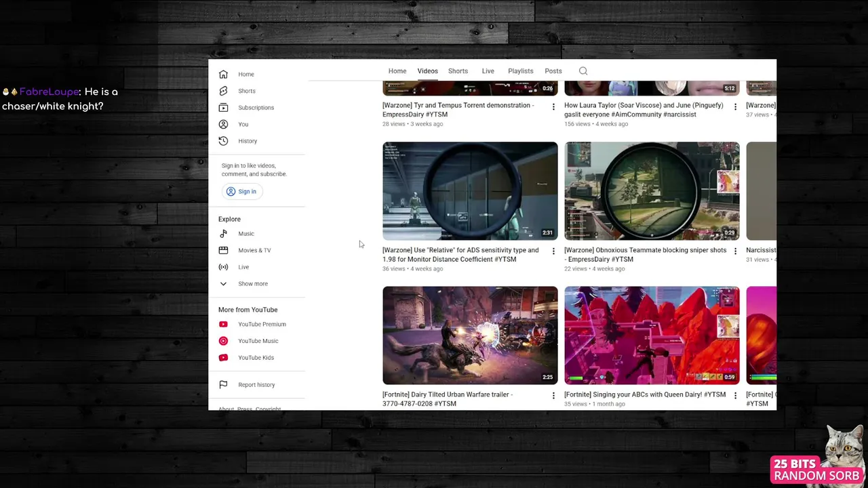The image size is (868, 488).
Task: Open options for Use Relative ADS sensitivity video
Action: click(553, 251)
